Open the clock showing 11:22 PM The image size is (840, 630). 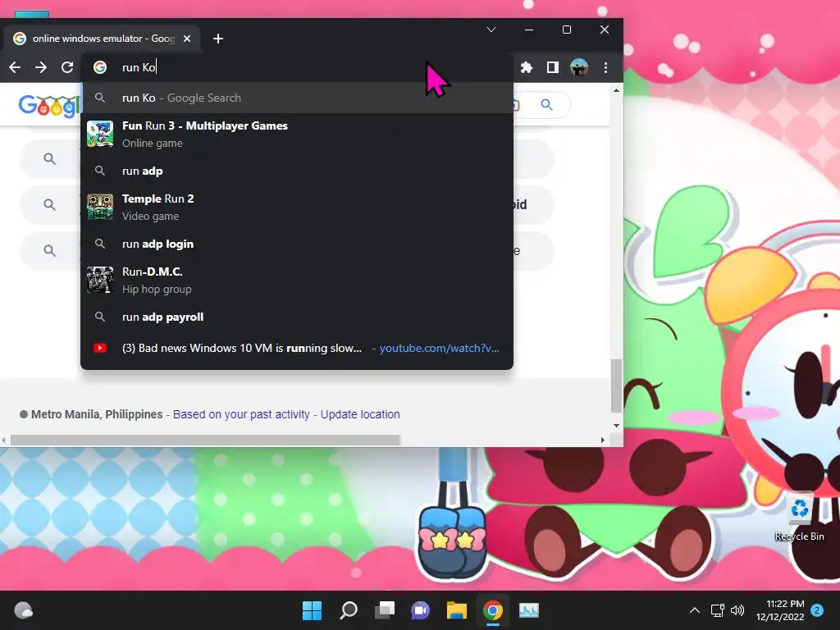780,610
